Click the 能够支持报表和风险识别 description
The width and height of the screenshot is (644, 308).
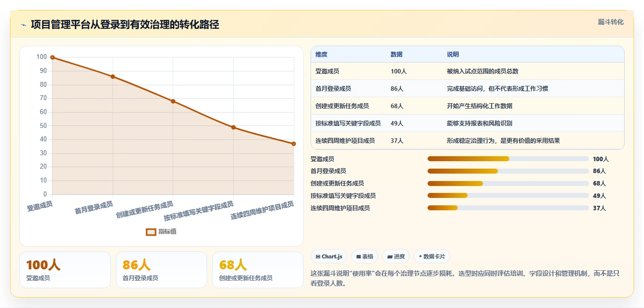(x=480, y=123)
